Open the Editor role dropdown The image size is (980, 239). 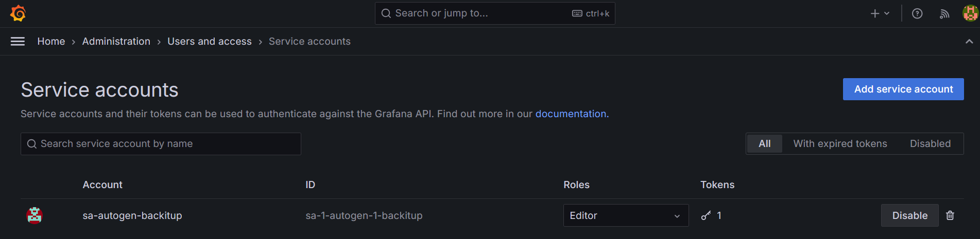point(626,215)
